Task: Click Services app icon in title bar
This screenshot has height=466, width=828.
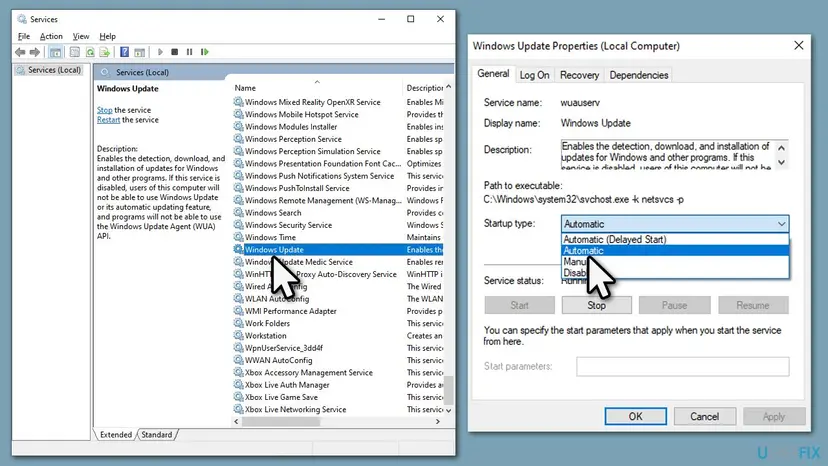Action: (22, 19)
